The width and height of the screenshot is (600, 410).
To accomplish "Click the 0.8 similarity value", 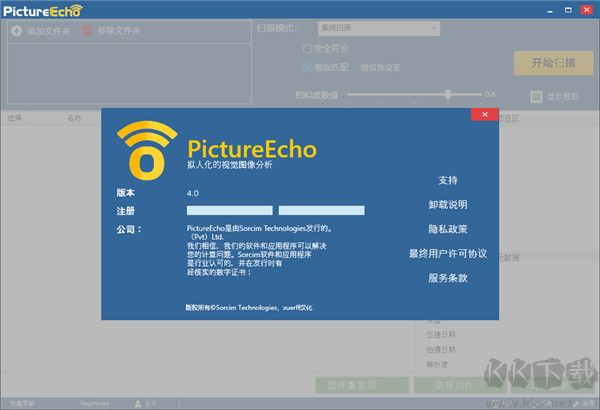I will click(x=490, y=94).
